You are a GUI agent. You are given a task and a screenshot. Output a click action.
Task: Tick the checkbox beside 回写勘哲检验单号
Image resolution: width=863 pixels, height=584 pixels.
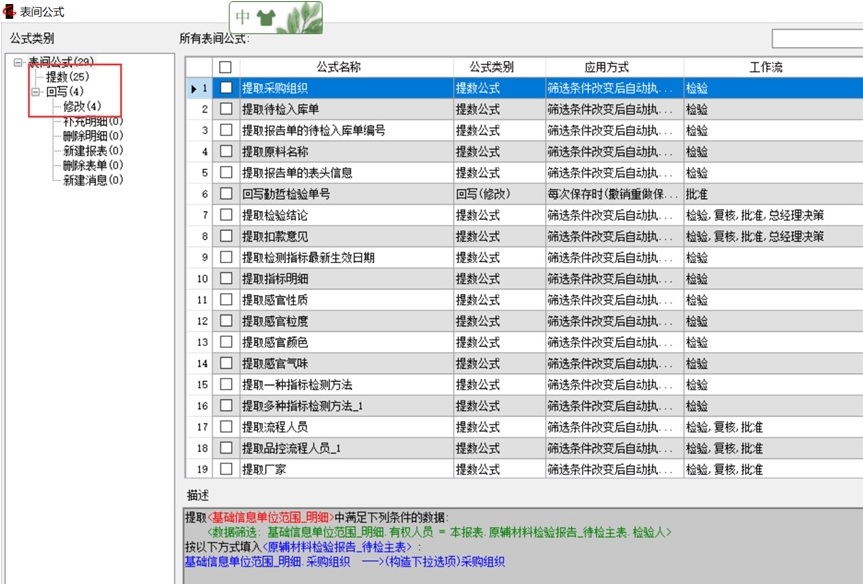coord(226,194)
